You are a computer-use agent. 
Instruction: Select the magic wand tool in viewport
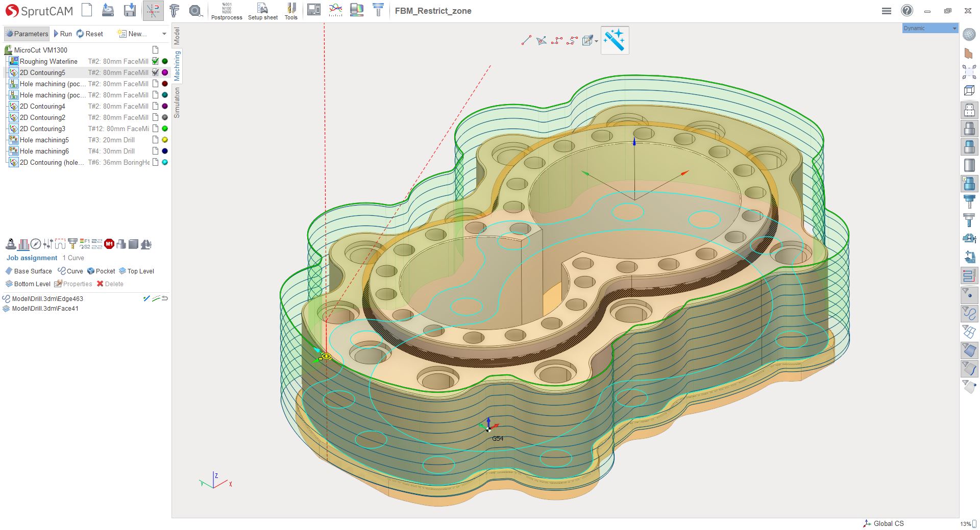click(615, 40)
